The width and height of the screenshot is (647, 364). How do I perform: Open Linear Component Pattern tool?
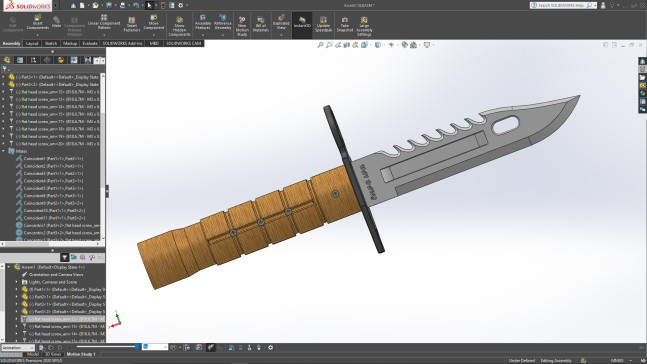(104, 22)
